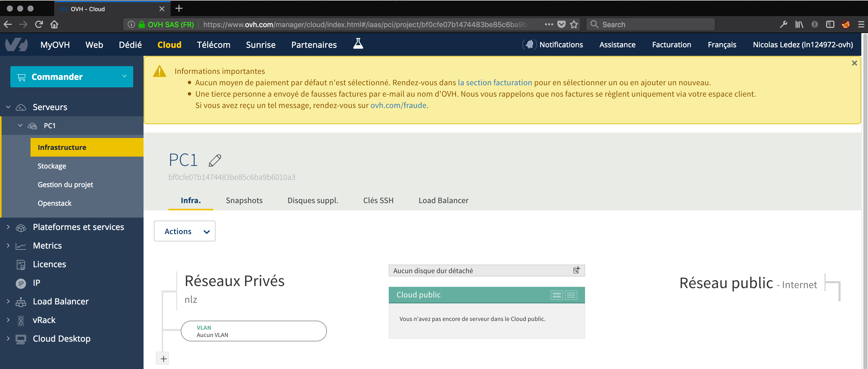
Task: Follow the la section facturation link
Action: tap(495, 82)
